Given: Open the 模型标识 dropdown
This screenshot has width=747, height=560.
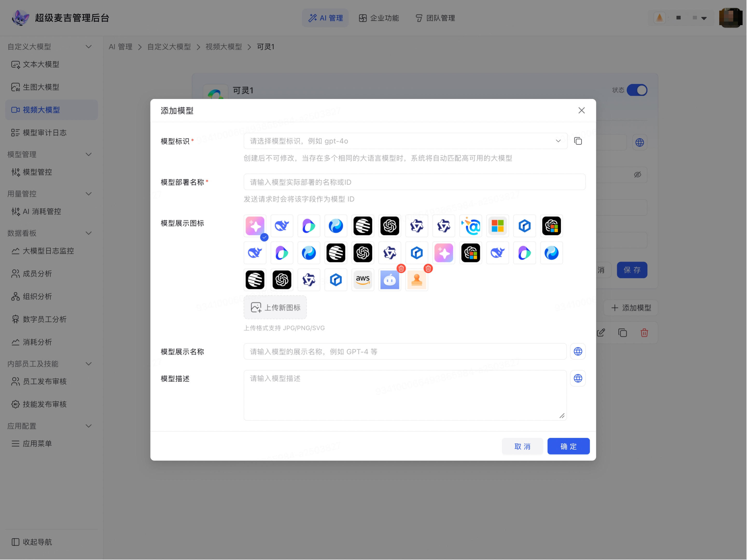Looking at the screenshot, I should pyautogui.click(x=406, y=141).
